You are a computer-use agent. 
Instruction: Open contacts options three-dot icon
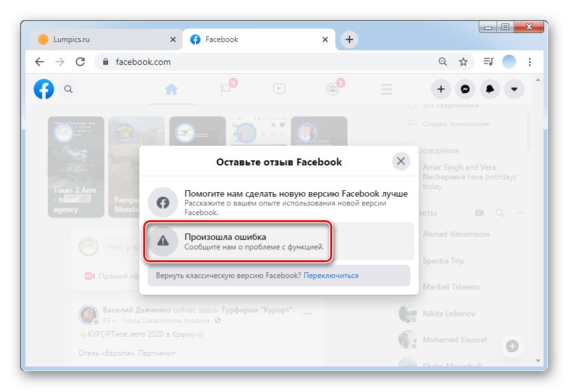520,213
